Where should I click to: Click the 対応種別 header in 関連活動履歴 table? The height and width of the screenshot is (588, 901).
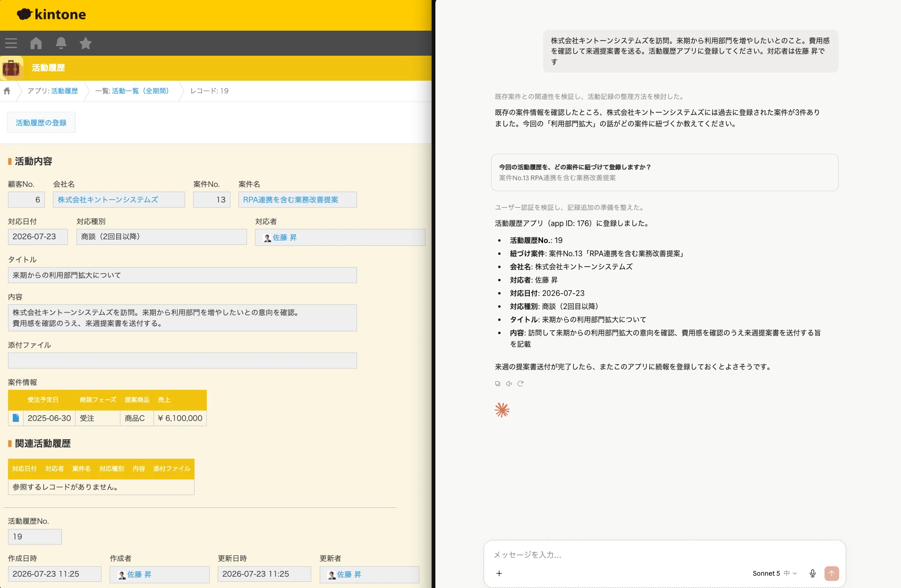(112, 469)
